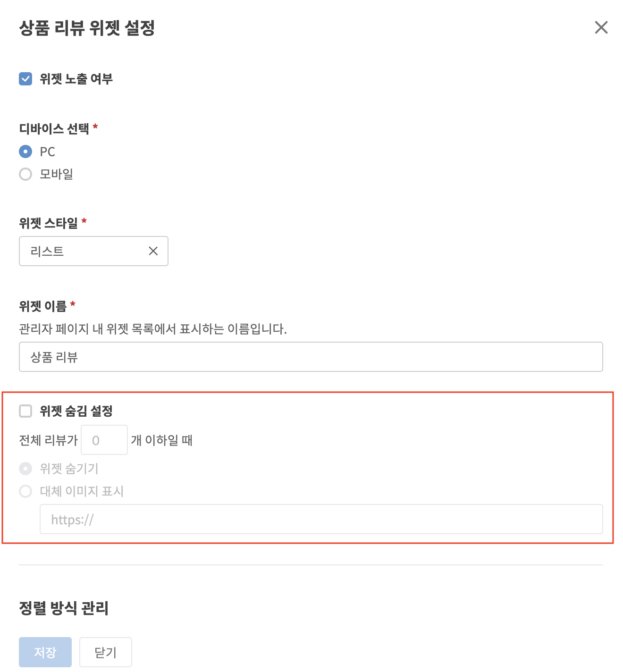
Task: Click the 위젯 숨김 설정 label text
Action: click(76, 411)
